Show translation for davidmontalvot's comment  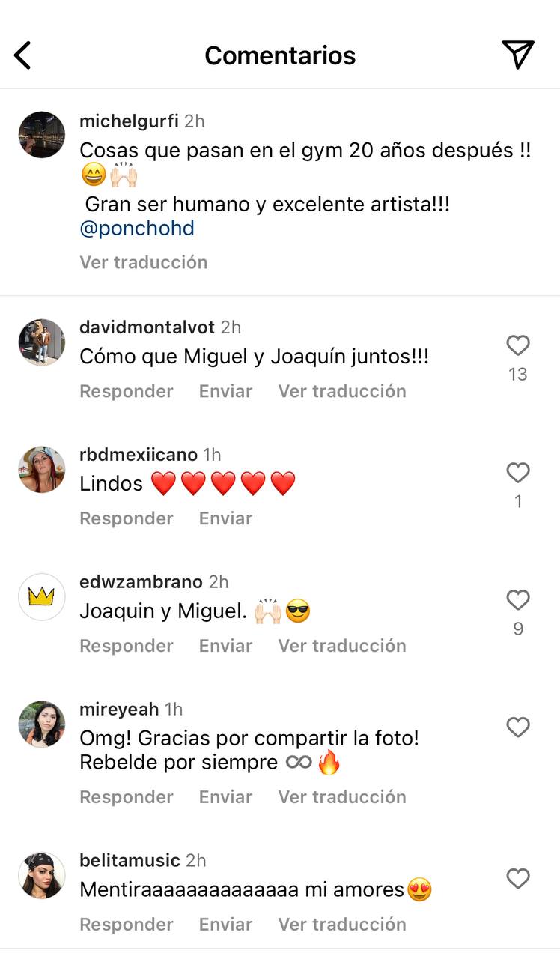click(342, 391)
